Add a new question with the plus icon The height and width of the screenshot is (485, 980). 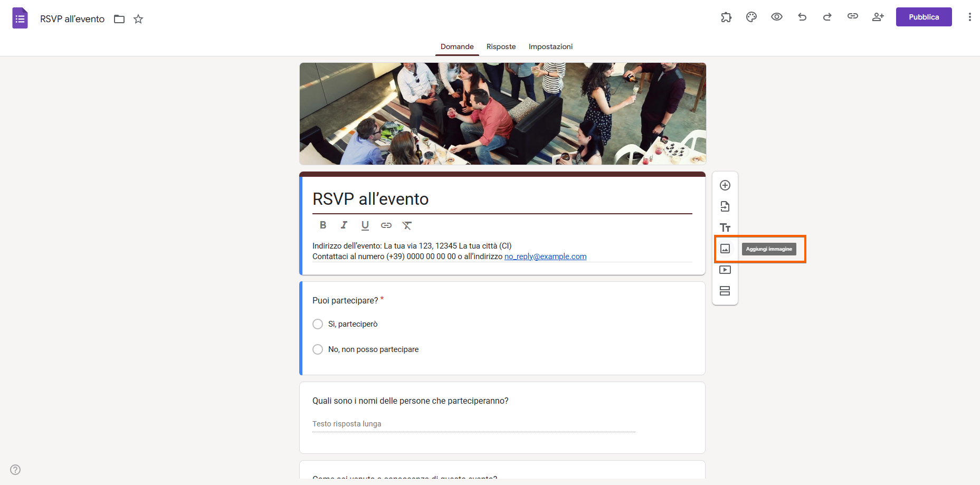tap(725, 185)
